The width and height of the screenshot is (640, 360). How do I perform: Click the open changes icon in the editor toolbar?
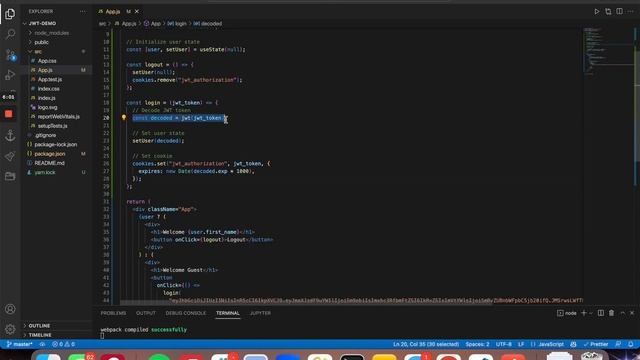[x=608, y=11]
